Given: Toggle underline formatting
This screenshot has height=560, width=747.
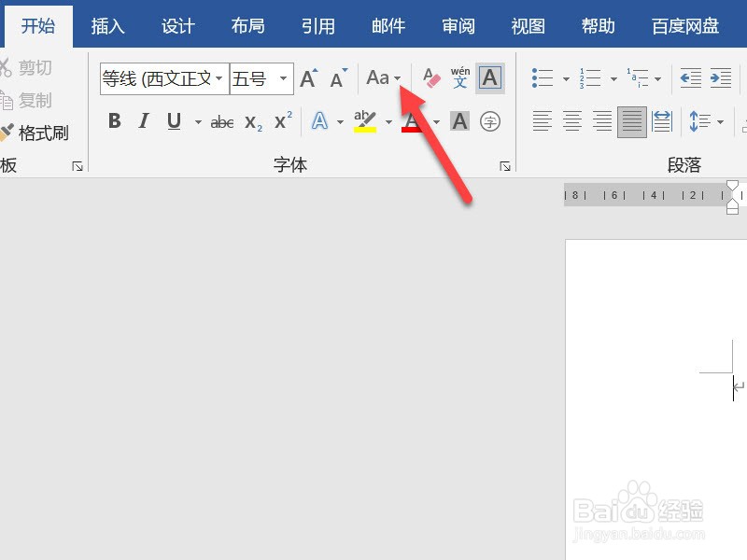Looking at the screenshot, I should [175, 121].
